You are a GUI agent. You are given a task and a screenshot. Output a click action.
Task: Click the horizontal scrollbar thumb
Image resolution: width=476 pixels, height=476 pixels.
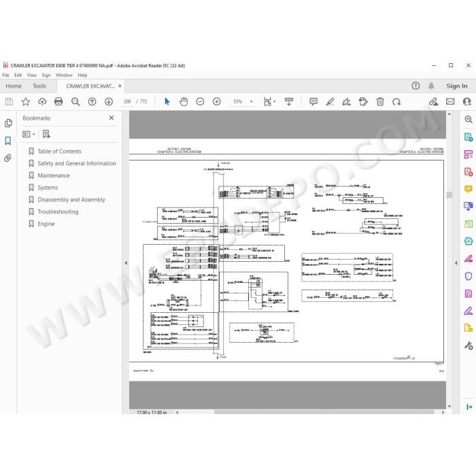click(324, 412)
